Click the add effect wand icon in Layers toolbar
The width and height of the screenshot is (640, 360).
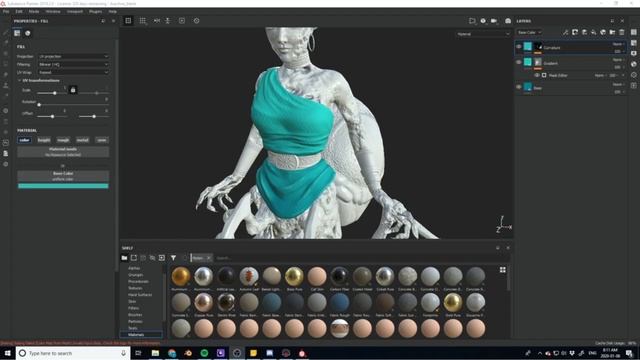566,32
